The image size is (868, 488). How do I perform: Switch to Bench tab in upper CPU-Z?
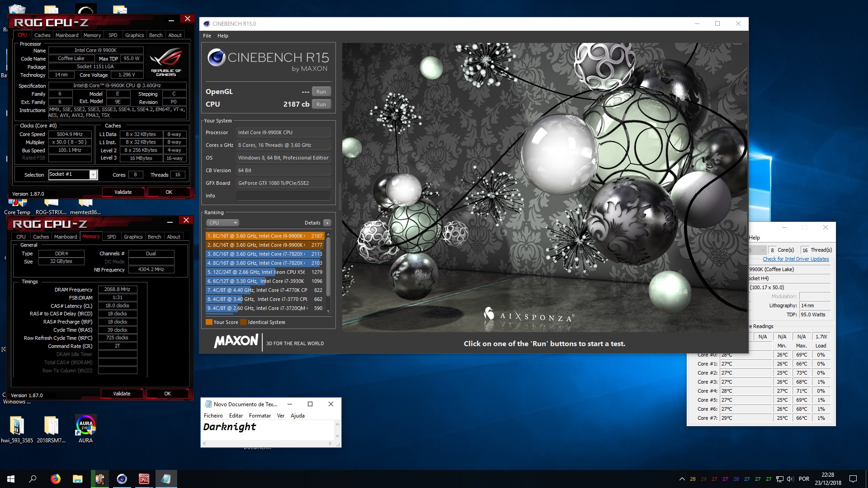tap(156, 35)
